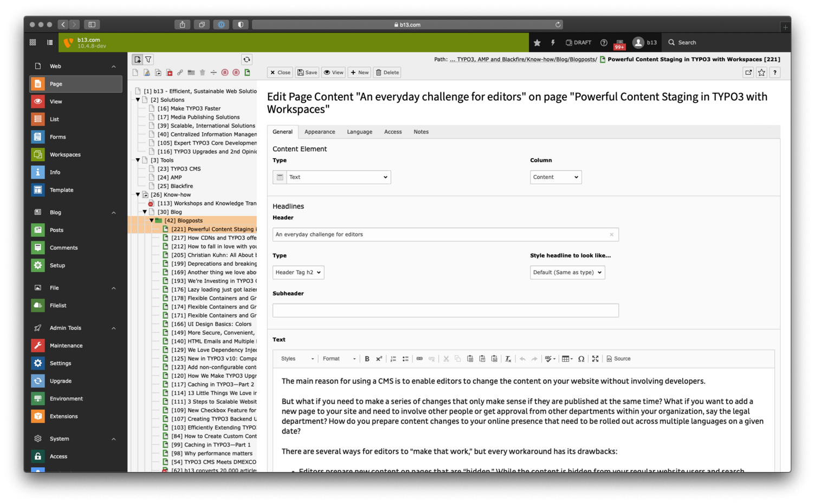Refresh the page tree
This screenshot has height=504, width=815.
[247, 60]
